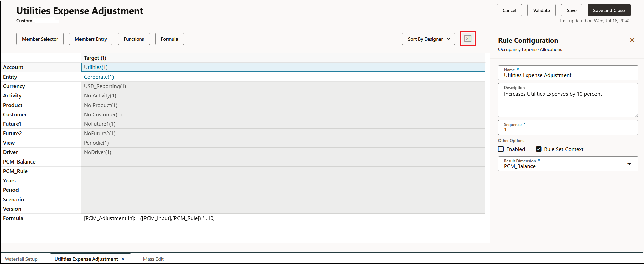Open the Mass Edit tab
This screenshot has height=266, width=644.
[x=153, y=259]
